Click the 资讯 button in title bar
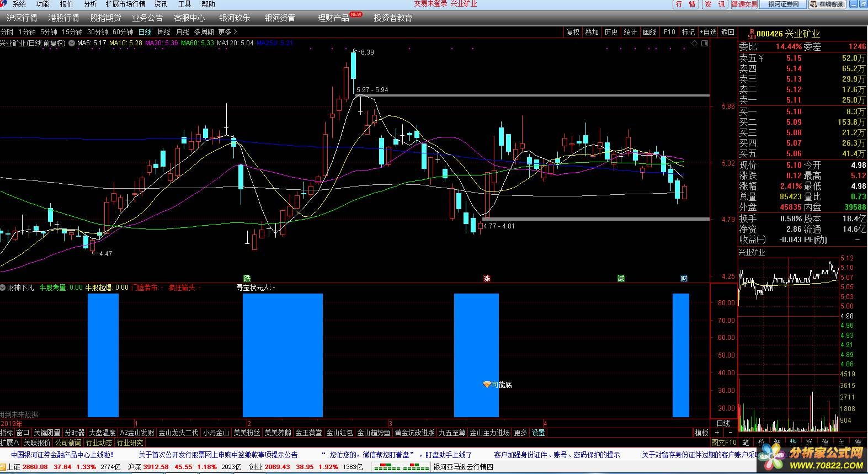This screenshot has height=474, width=868. [x=715, y=4]
